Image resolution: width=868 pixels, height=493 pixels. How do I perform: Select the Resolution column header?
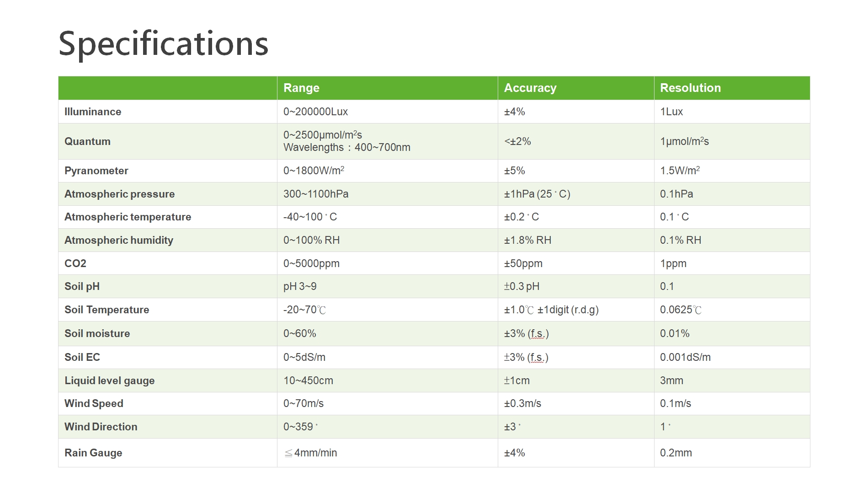point(690,88)
